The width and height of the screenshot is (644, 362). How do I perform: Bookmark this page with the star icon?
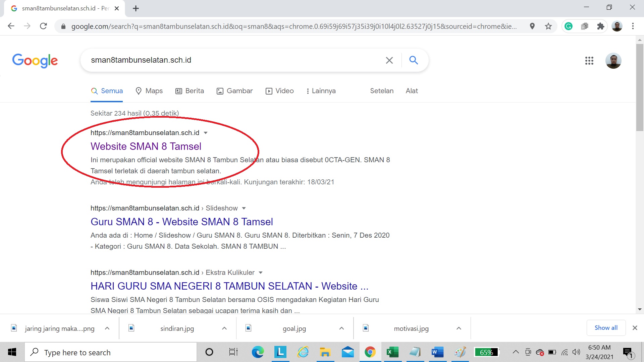point(548,26)
